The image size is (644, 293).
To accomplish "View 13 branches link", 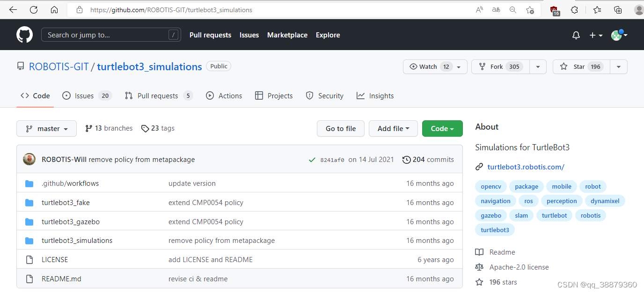I will pos(109,128).
